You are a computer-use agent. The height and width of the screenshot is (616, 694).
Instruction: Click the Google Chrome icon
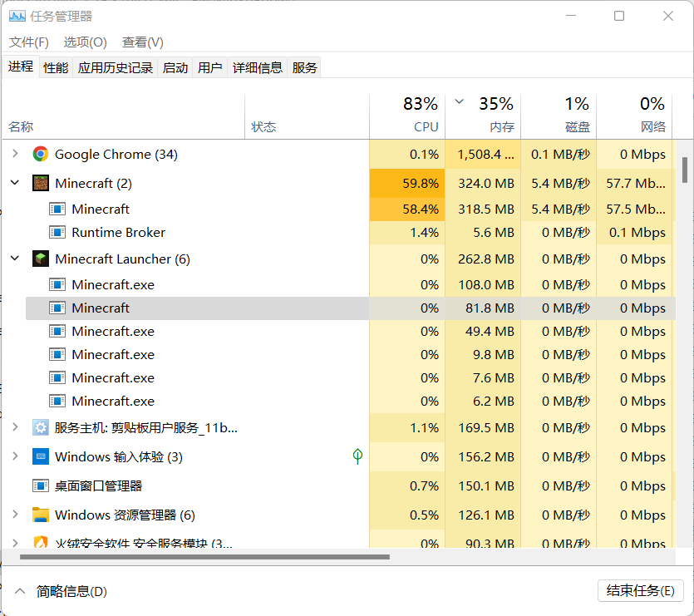coord(40,154)
